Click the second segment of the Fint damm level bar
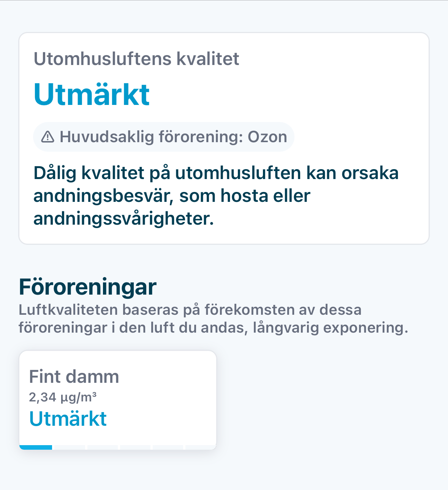This screenshot has width=448, height=490. point(69,447)
